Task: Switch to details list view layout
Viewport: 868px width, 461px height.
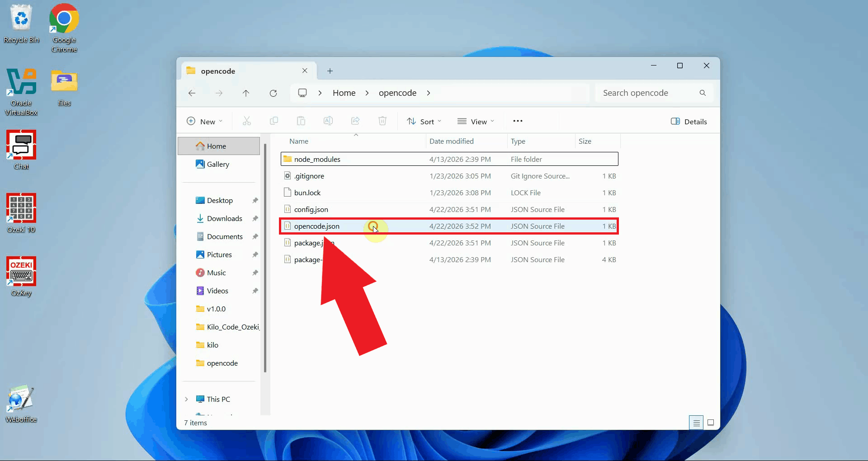Action: pyautogui.click(x=696, y=423)
